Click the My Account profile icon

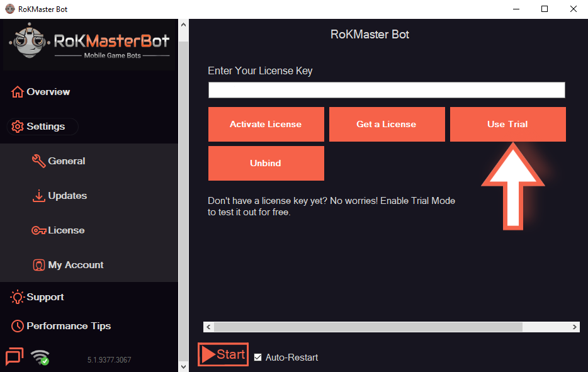click(x=38, y=265)
